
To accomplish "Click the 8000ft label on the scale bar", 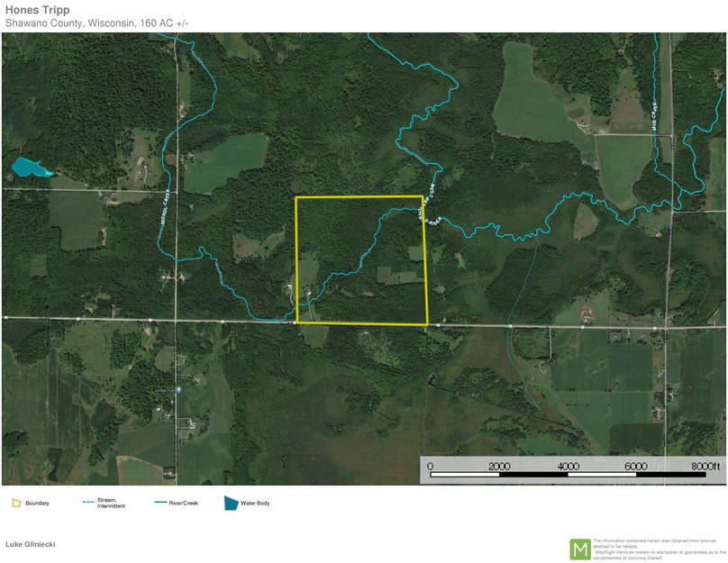I will [x=705, y=466].
